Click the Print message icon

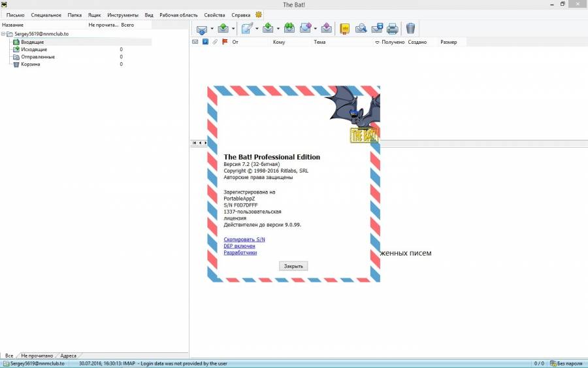tap(392, 28)
